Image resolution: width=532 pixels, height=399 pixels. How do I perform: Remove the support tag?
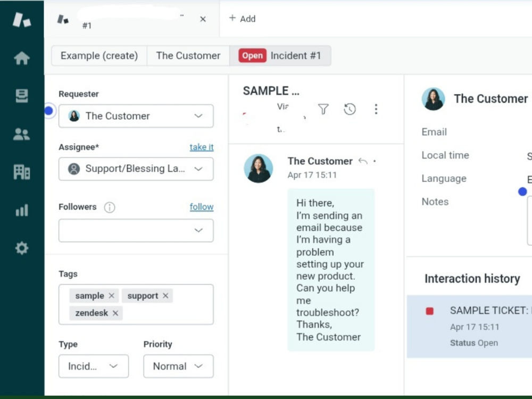click(x=165, y=296)
